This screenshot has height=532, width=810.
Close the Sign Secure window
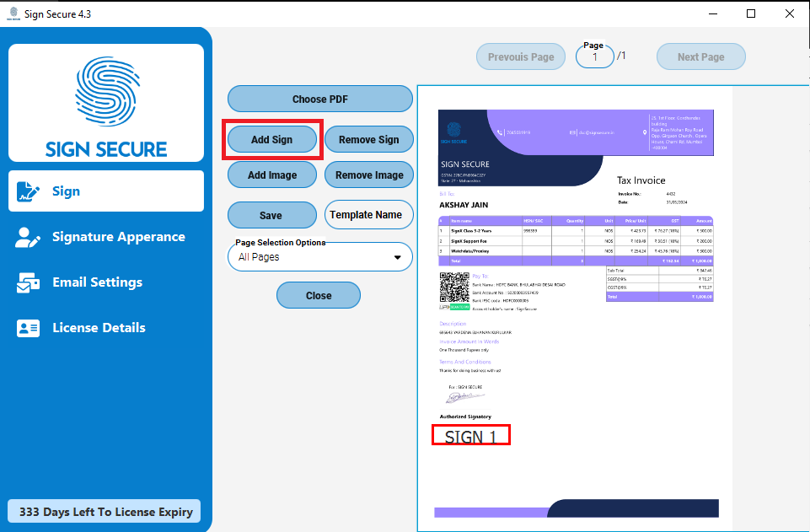tap(789, 14)
